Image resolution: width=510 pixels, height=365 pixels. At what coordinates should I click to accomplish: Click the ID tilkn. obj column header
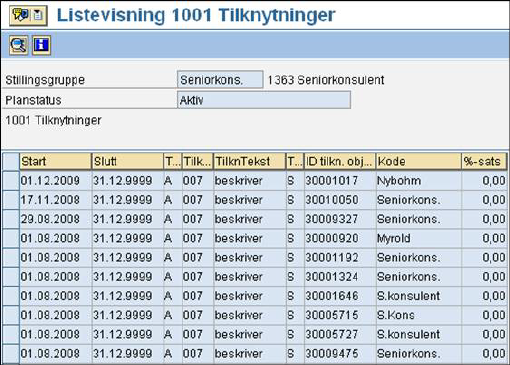click(340, 161)
